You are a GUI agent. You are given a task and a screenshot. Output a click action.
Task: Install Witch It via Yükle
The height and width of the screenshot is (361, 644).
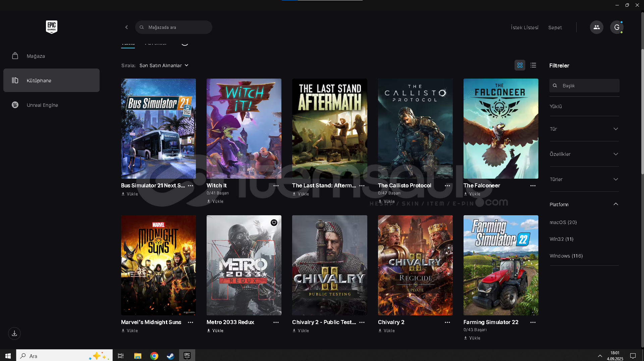215,201
